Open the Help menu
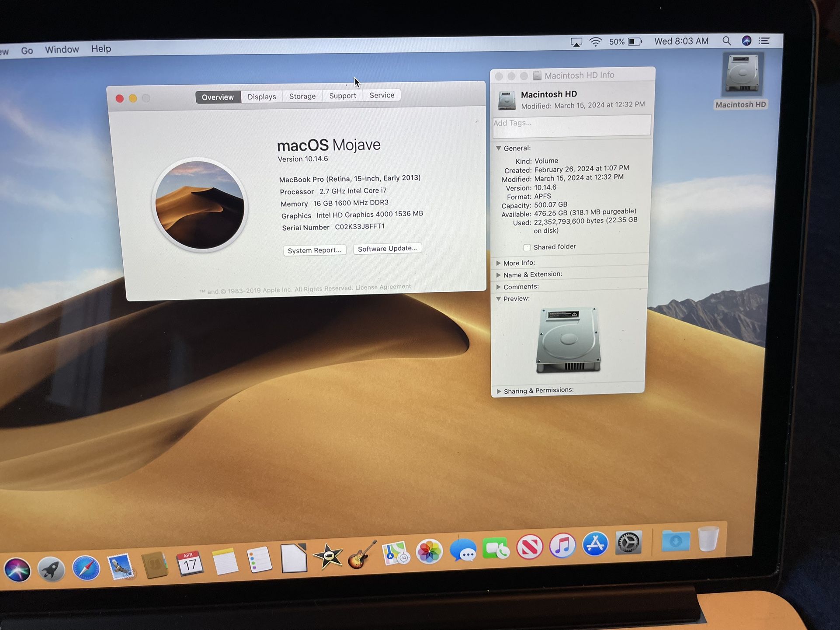This screenshot has height=630, width=840. 101,48
